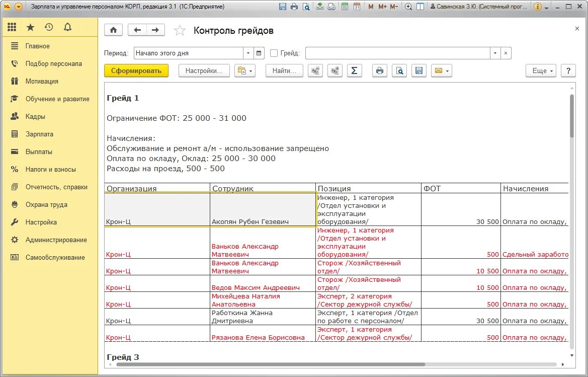Click the M memory button
588x377 pixels.
click(371, 7)
